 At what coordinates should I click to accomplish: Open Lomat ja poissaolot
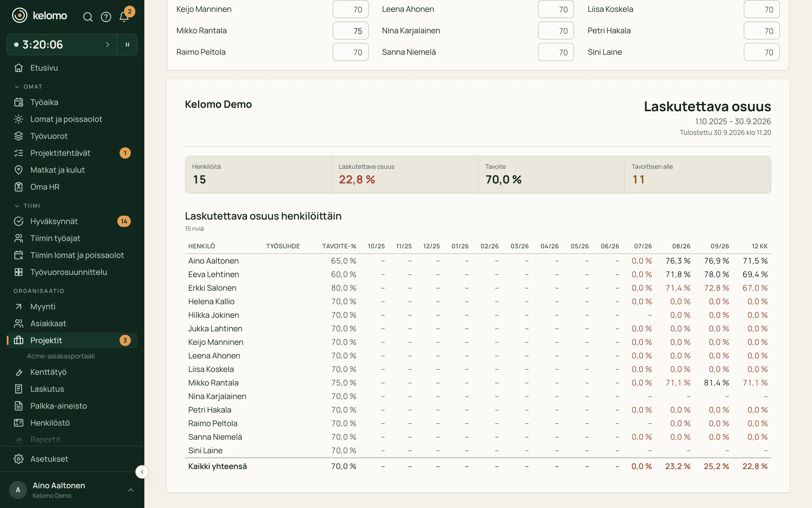[x=72, y=119]
